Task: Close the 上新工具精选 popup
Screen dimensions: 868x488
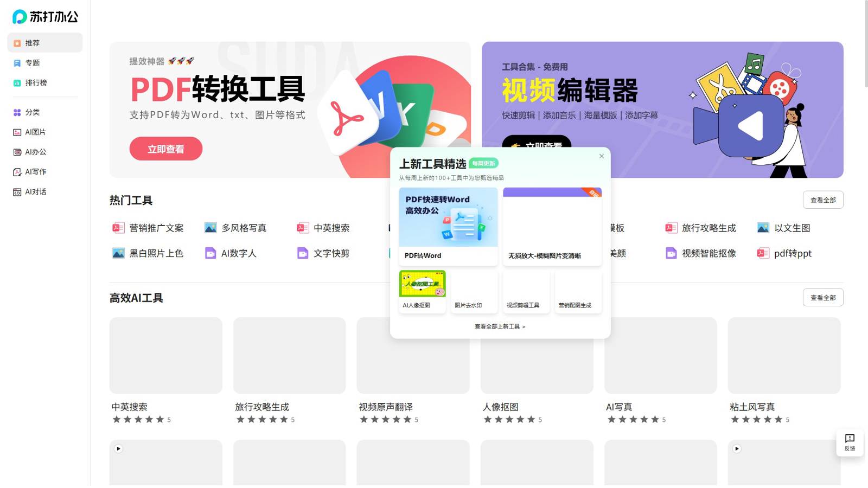Action: point(602,156)
